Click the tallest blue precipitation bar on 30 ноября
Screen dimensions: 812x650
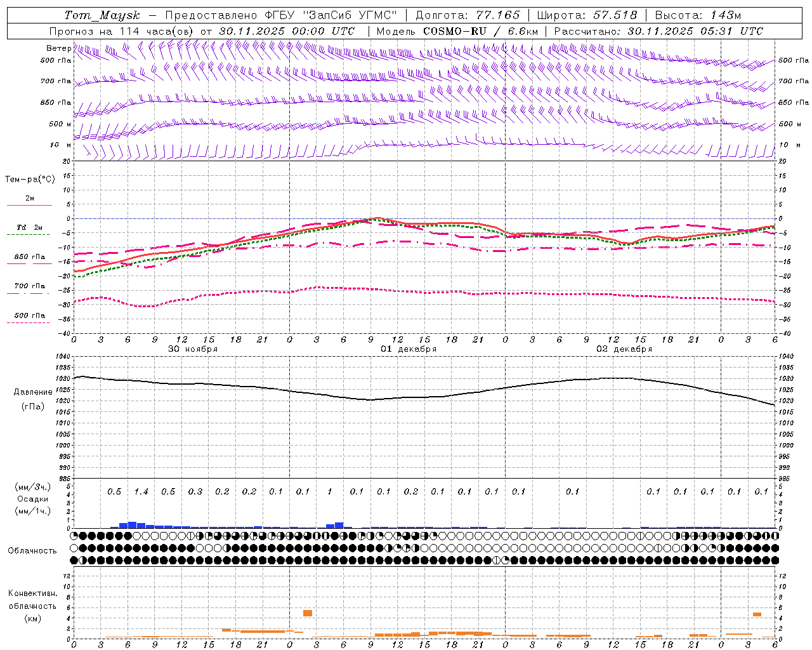(x=132, y=525)
